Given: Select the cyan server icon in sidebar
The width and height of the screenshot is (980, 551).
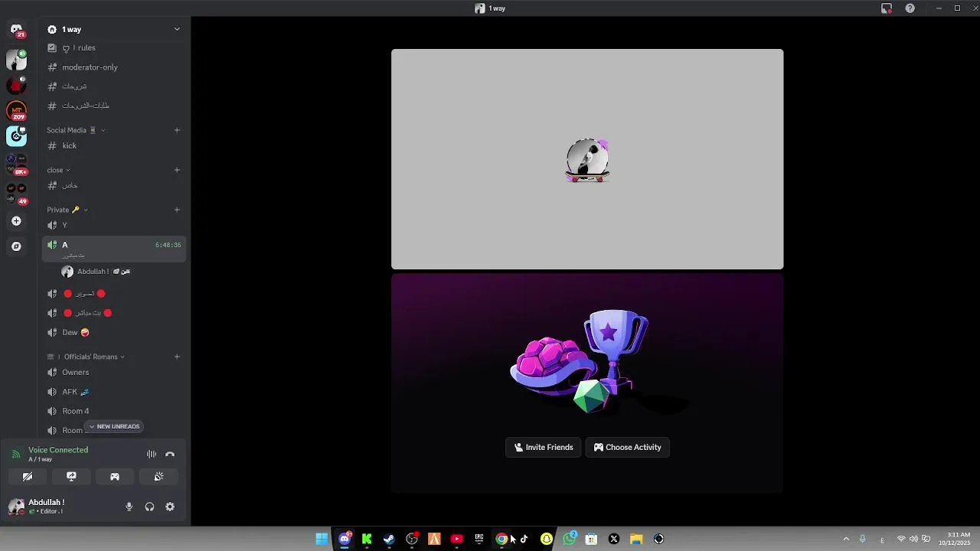Looking at the screenshot, I should pos(16,136).
